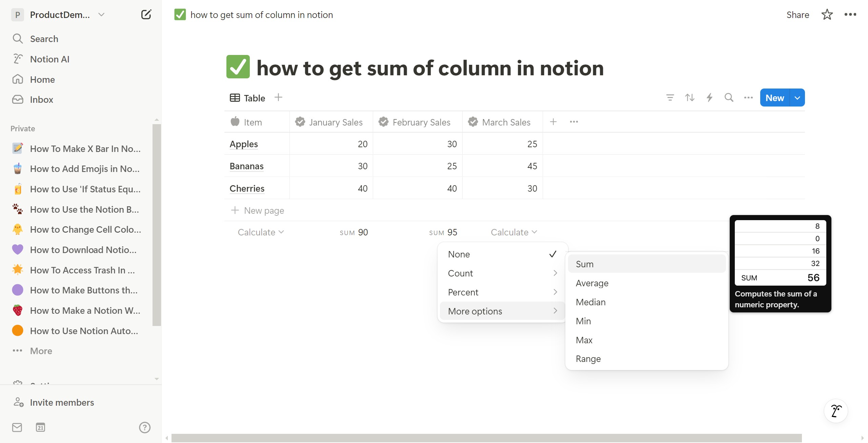This screenshot has height=443, width=868.
Task: Select None in the calculate menu
Action: pyautogui.click(x=502, y=254)
